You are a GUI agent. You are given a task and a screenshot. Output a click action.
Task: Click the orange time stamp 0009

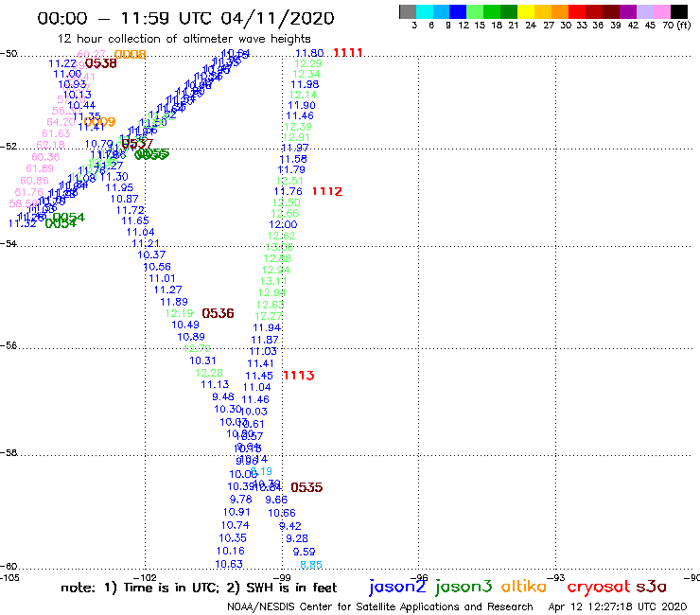tap(99, 121)
